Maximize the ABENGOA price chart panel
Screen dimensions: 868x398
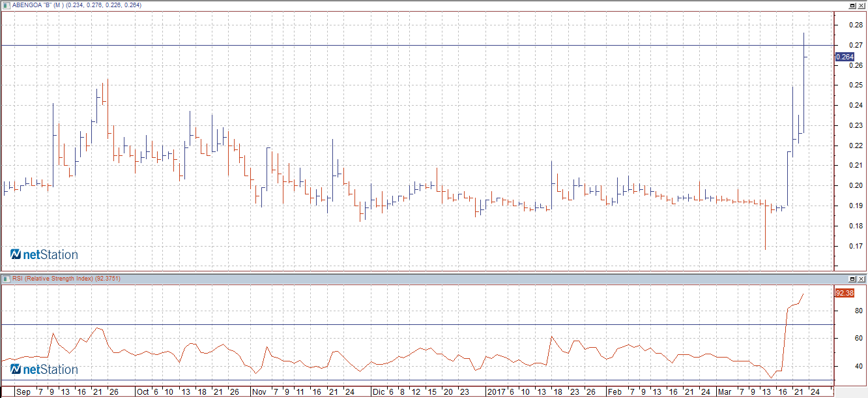[852, 5]
